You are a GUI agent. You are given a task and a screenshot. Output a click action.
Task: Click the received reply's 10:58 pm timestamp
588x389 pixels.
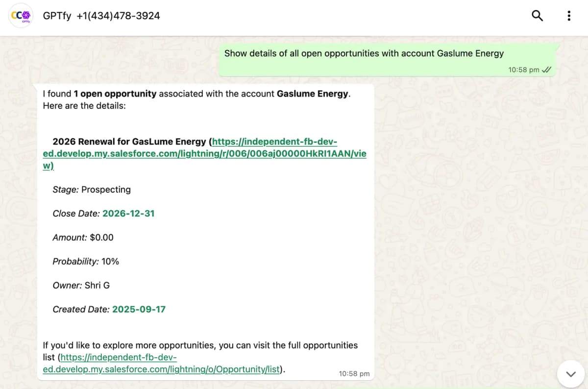coord(354,373)
